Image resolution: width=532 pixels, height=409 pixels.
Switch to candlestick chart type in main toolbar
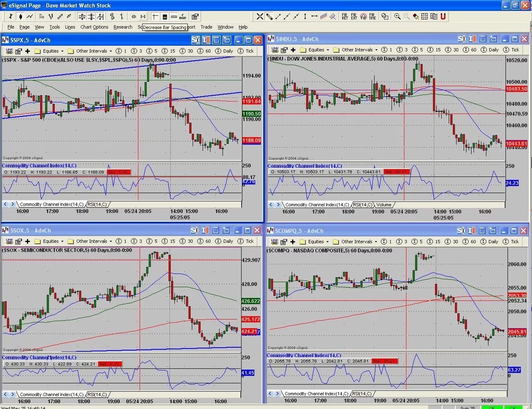coord(20,17)
